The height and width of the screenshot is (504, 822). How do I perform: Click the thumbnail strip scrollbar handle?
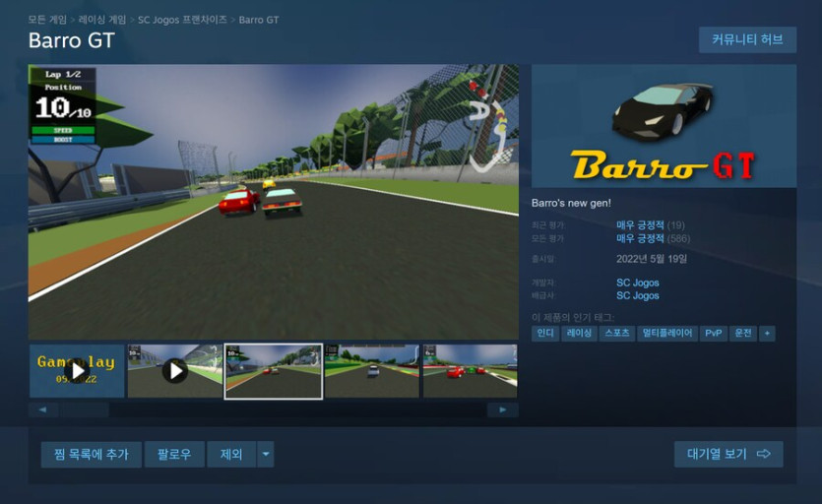84,409
